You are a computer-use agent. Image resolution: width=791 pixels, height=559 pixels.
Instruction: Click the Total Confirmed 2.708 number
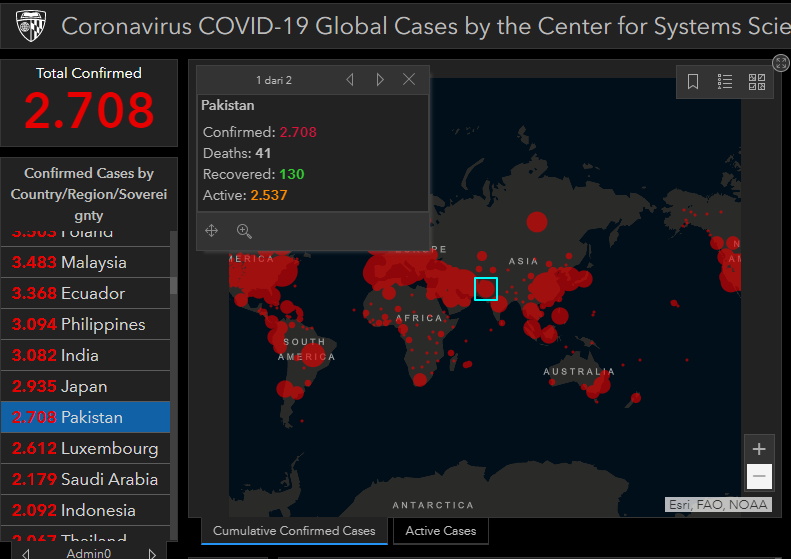coord(89,110)
